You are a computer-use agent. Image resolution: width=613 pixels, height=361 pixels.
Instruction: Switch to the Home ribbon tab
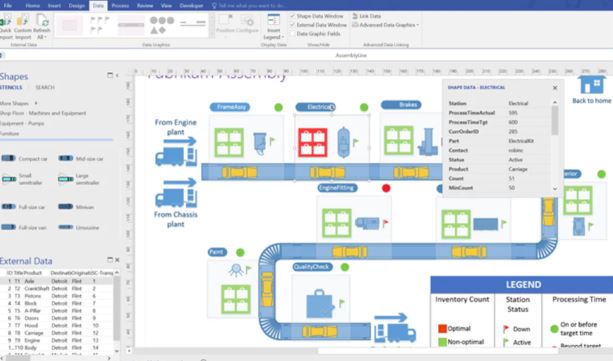tap(32, 5)
